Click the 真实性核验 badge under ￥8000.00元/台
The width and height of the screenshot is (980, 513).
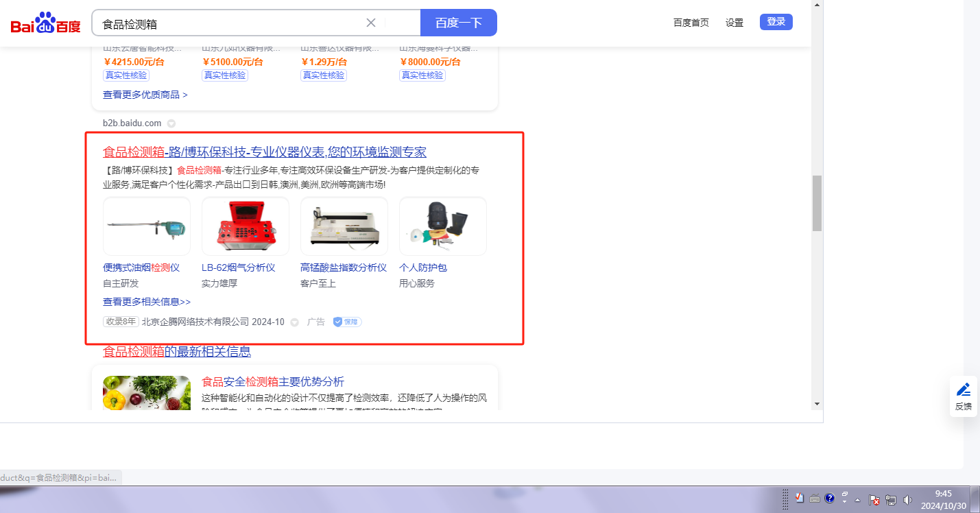pos(422,75)
